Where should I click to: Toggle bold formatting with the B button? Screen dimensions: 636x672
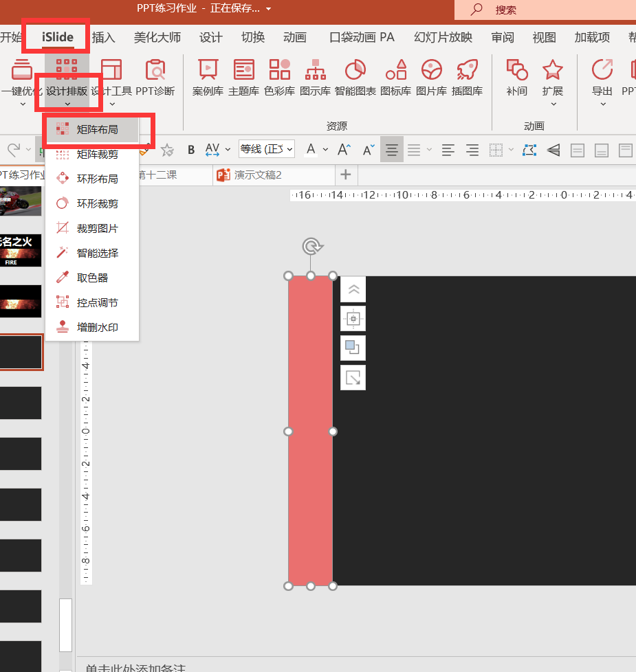pos(190,149)
